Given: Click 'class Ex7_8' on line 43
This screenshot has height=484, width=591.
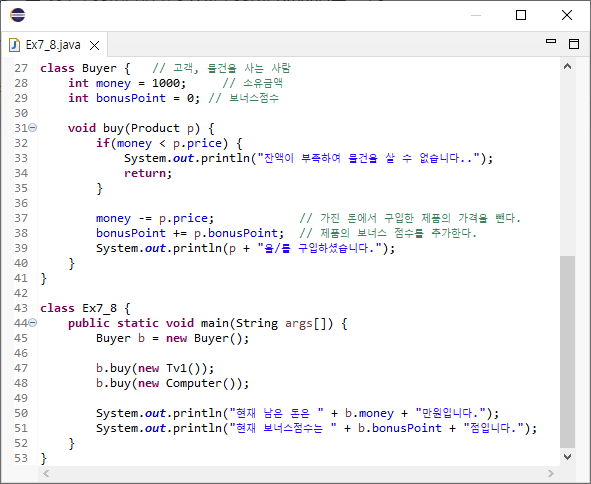Looking at the screenshot, I should 78,308.
